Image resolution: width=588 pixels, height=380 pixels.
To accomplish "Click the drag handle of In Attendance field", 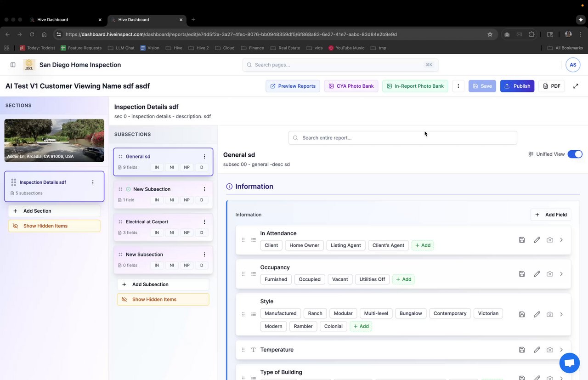I will (243, 240).
